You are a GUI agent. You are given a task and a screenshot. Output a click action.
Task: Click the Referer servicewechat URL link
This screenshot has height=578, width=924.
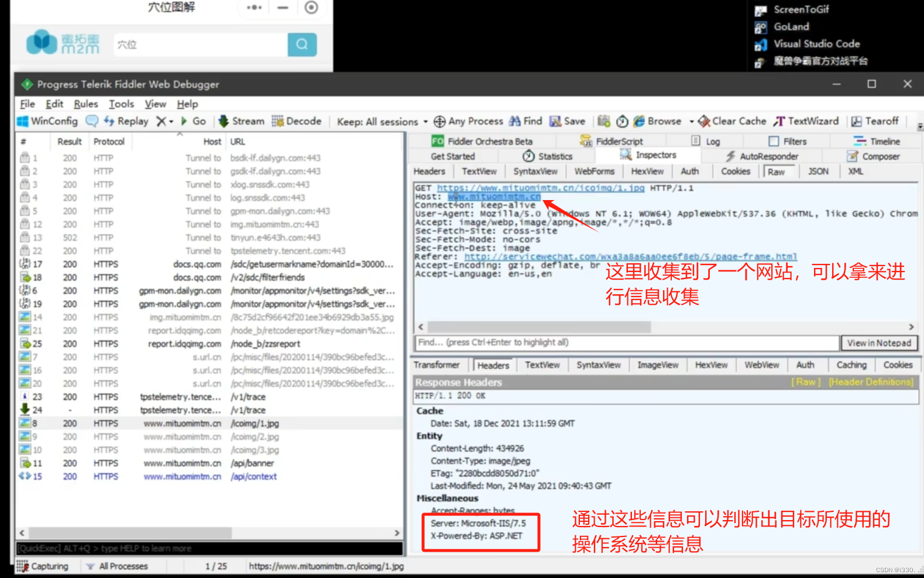(x=630, y=257)
